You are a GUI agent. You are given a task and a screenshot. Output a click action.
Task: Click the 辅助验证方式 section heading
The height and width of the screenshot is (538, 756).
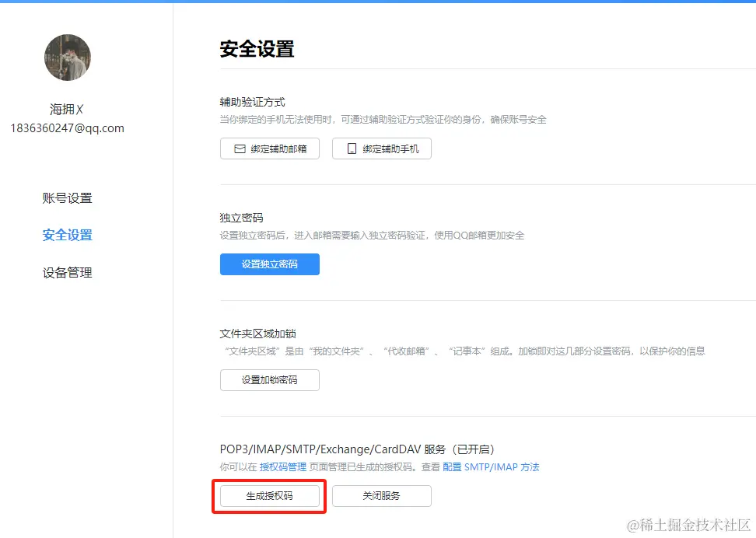[253, 100]
